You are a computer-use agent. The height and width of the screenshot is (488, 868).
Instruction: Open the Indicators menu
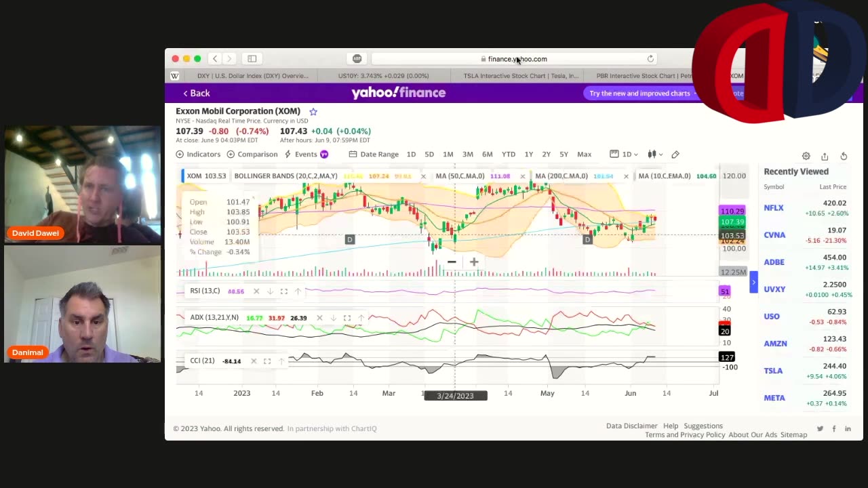198,155
